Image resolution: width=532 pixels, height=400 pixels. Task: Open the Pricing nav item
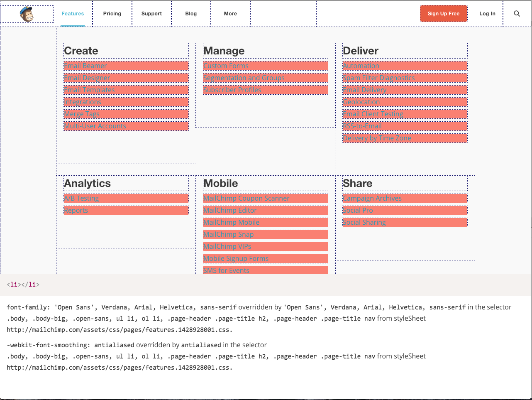[x=112, y=14]
